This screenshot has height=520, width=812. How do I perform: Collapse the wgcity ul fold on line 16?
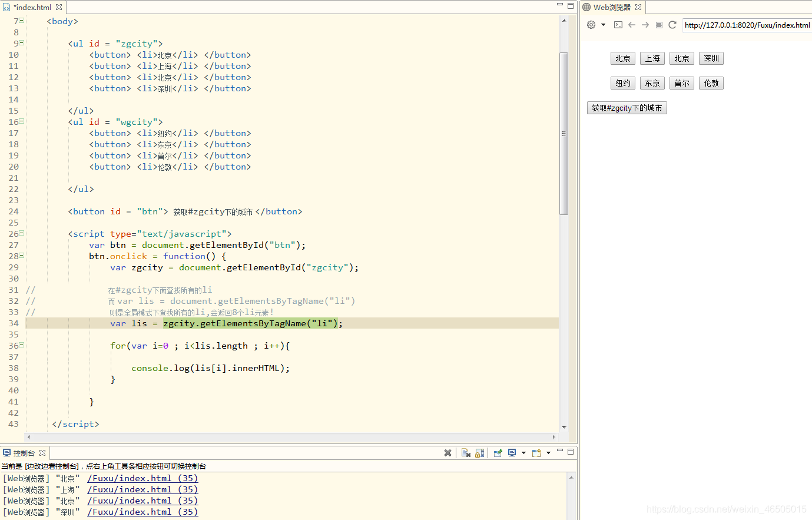tap(22, 121)
